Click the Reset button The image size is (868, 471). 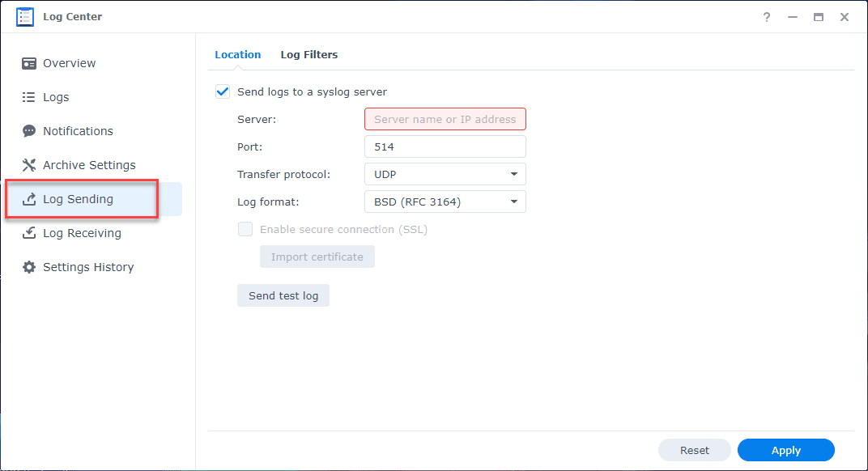click(694, 450)
